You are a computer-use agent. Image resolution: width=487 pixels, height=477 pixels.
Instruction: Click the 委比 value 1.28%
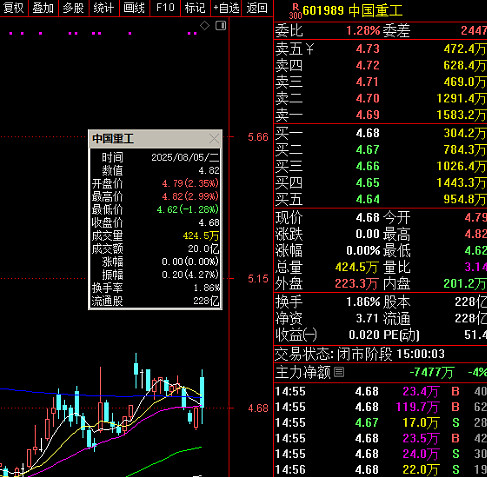[363, 31]
